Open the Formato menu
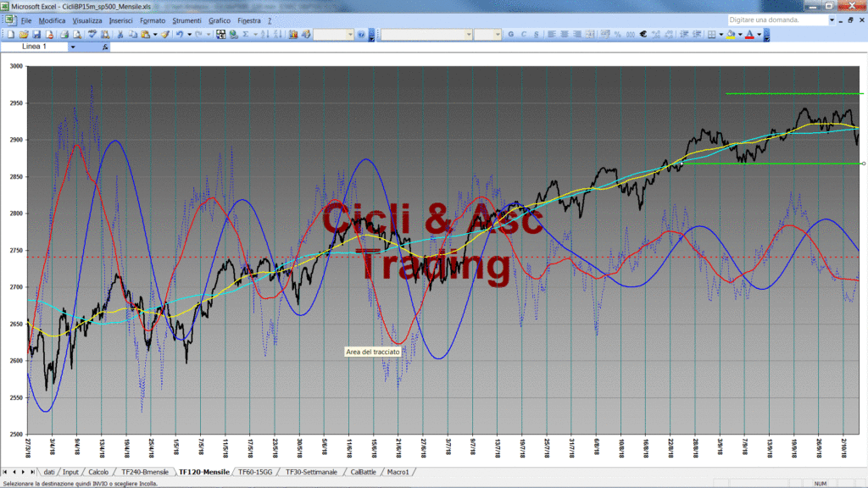The image size is (868, 488). (x=153, y=20)
